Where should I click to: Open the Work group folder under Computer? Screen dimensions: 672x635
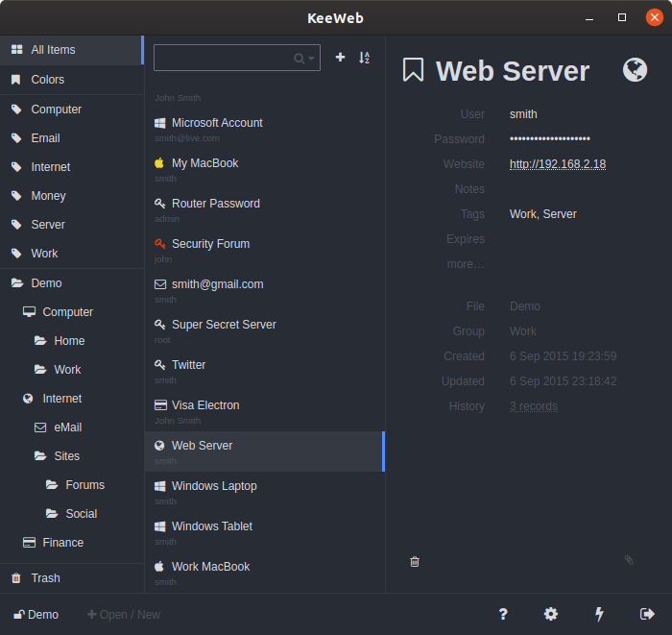(x=72, y=369)
